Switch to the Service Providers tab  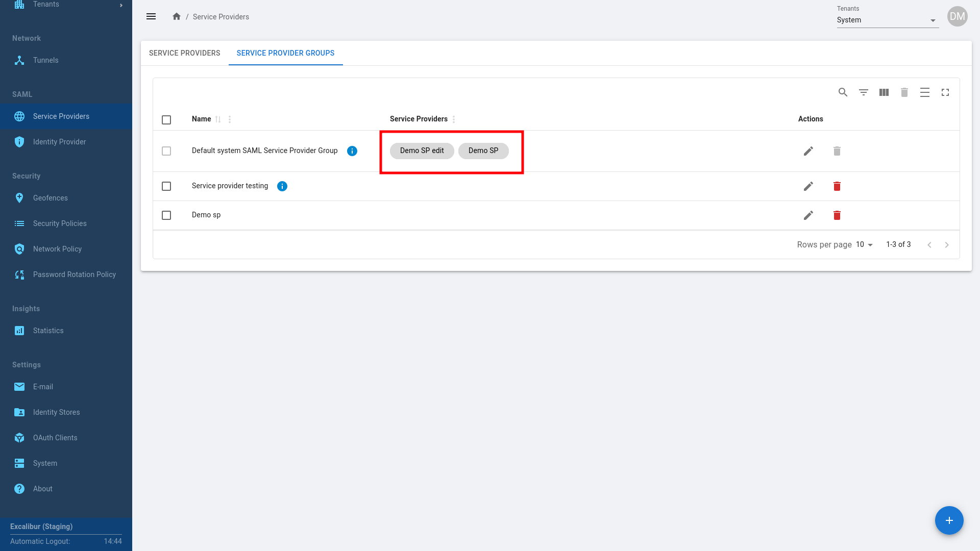[x=184, y=53]
